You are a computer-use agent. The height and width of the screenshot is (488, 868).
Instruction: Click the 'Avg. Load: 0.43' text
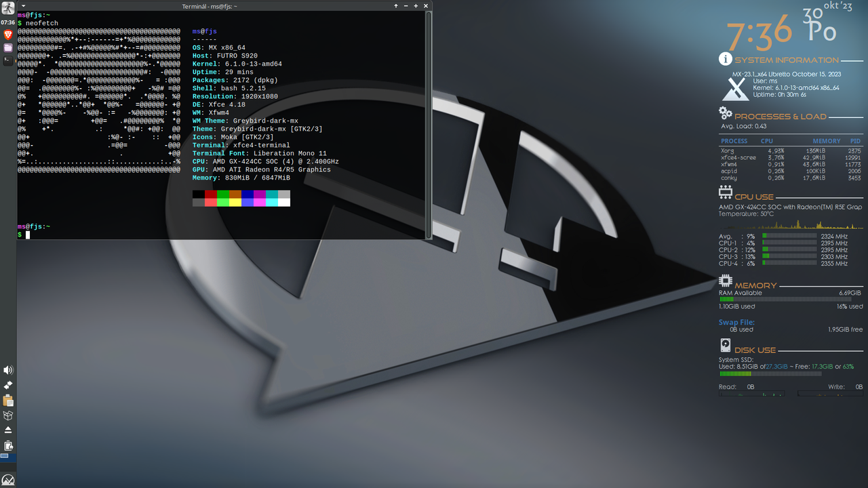[x=743, y=126]
